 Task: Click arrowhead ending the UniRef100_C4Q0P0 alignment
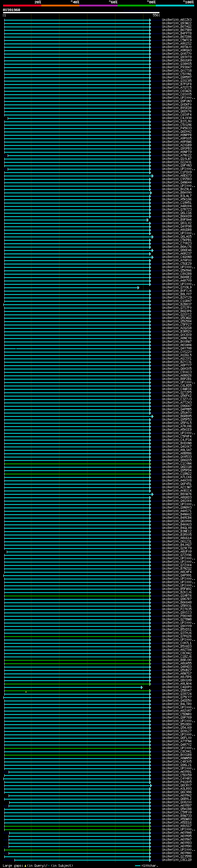coord(142,687)
